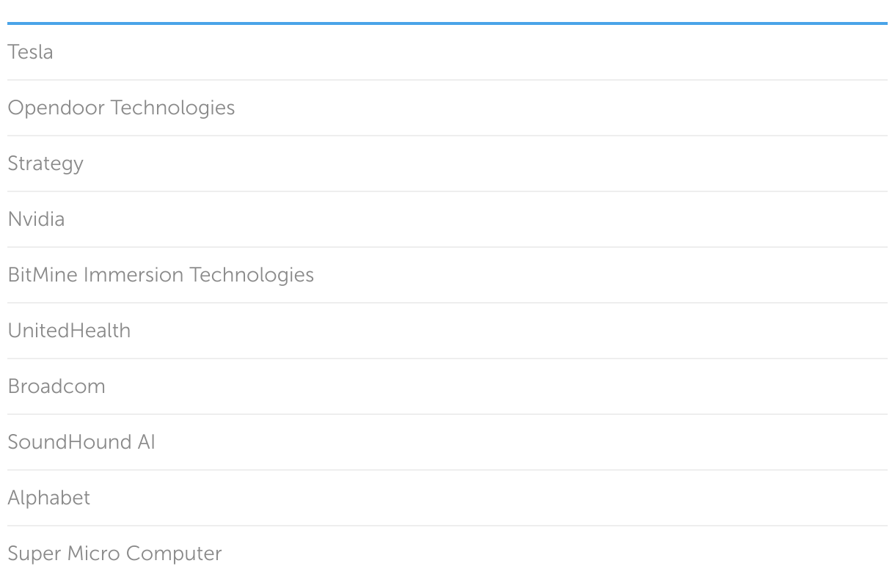Pick the Broadcom list row
Viewport: 895px width, 588px height.
point(56,386)
